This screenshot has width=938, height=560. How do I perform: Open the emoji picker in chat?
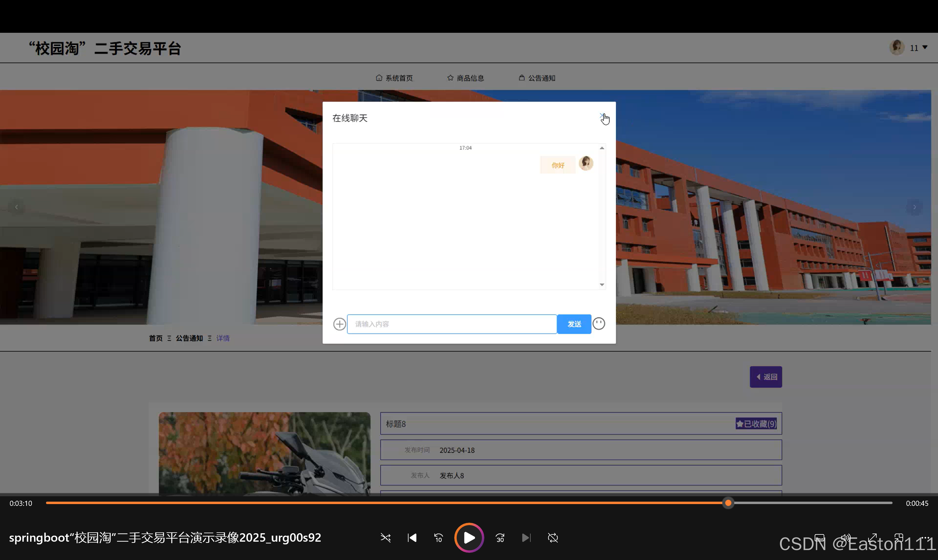tap(599, 323)
